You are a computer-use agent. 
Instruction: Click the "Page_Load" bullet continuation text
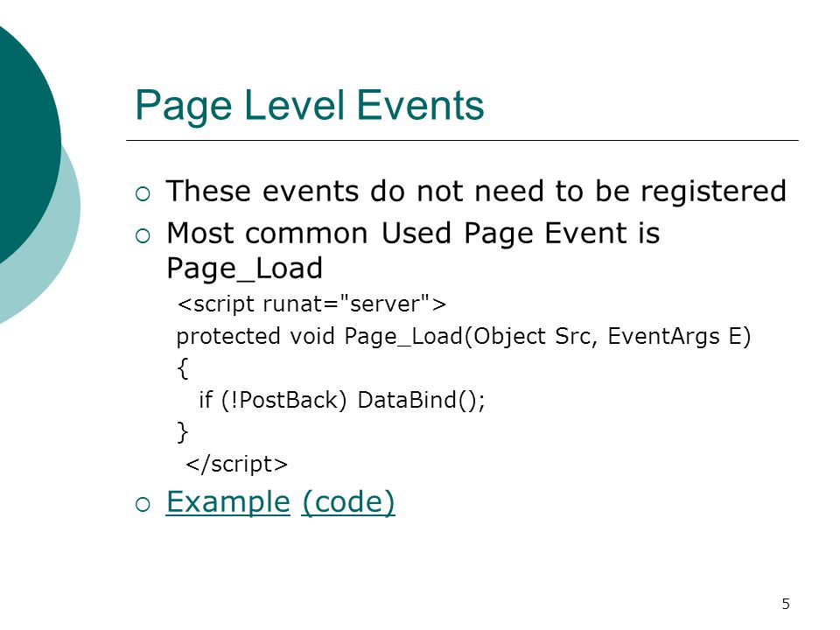click(244, 269)
